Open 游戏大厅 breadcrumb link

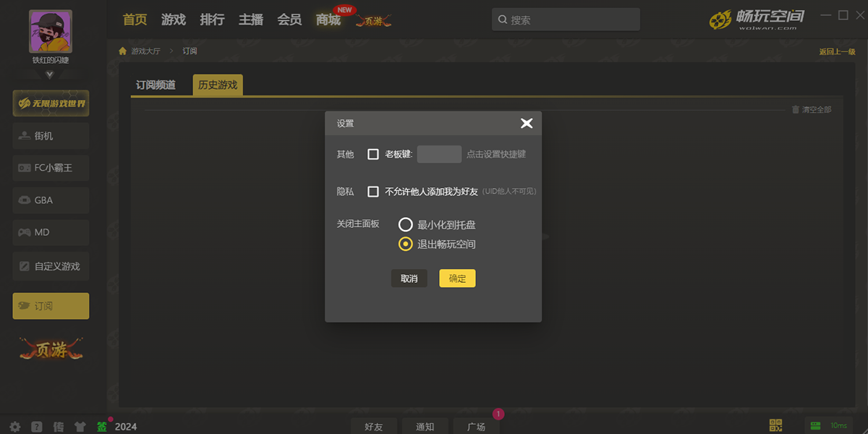pyautogui.click(x=145, y=51)
